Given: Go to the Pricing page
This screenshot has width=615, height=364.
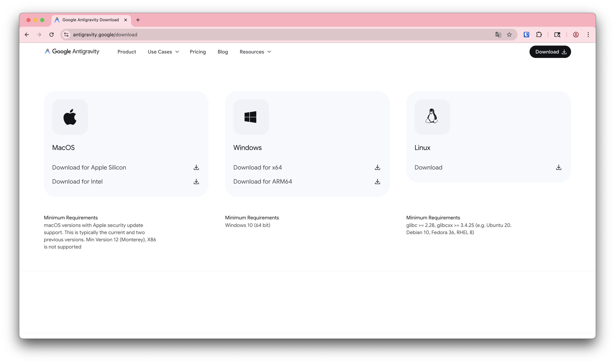Looking at the screenshot, I should click(x=198, y=52).
